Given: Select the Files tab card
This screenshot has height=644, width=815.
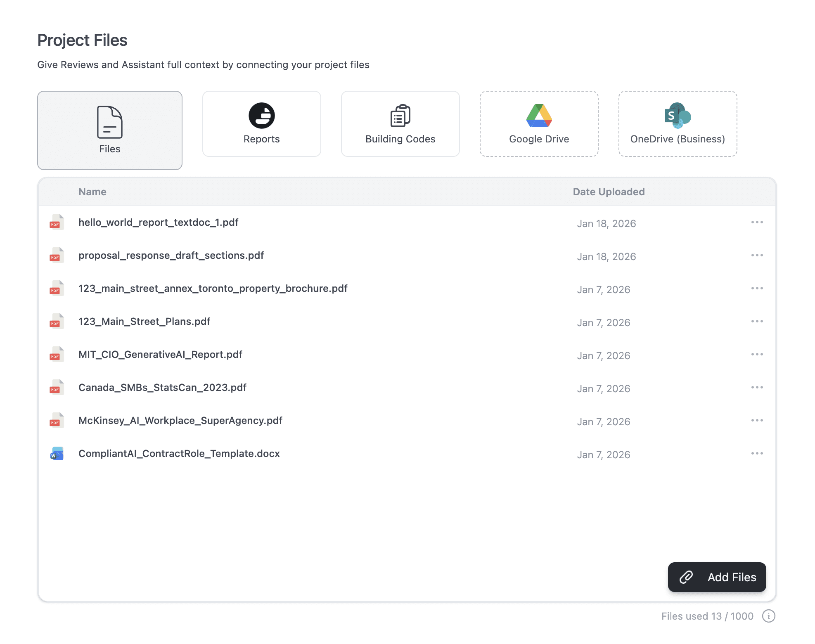Looking at the screenshot, I should click(x=110, y=130).
